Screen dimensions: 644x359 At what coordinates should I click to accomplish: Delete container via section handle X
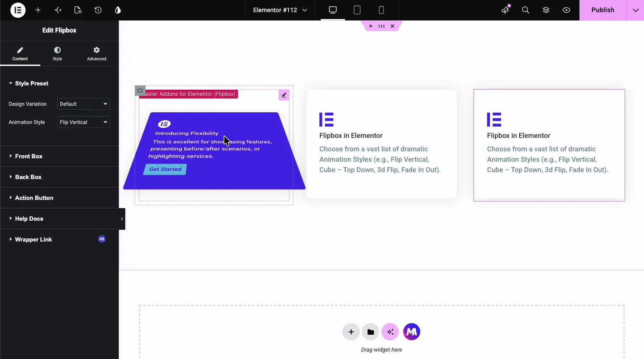392,26
